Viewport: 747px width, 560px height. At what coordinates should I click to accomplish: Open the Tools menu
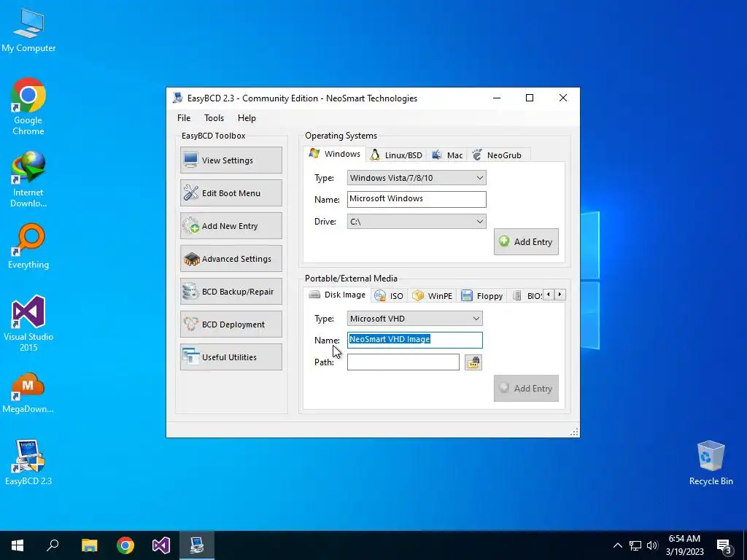(x=214, y=118)
